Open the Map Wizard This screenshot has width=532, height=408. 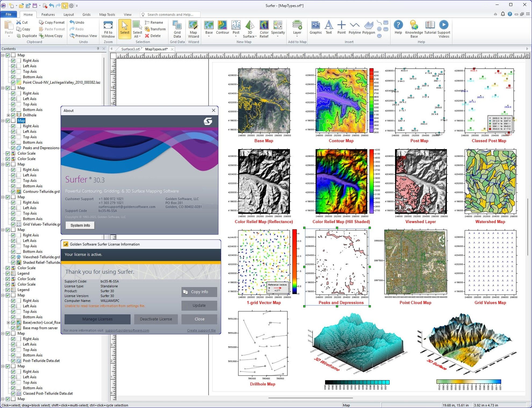click(x=193, y=28)
